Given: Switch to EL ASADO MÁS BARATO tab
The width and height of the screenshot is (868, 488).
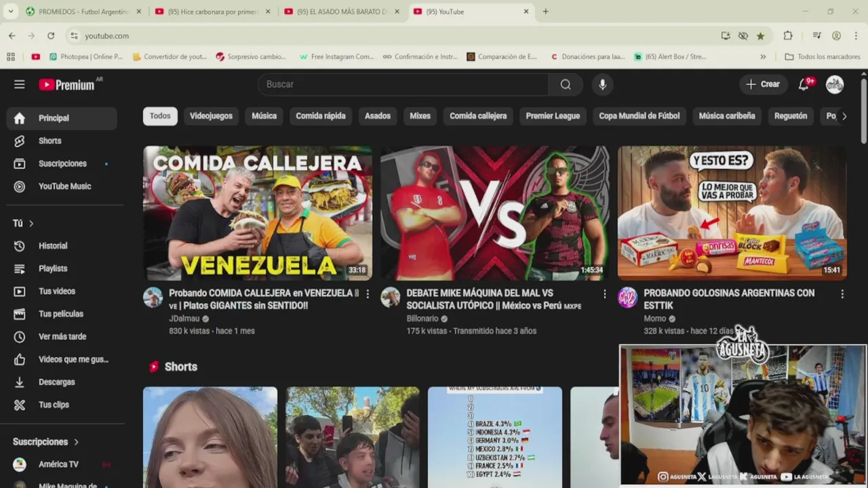Looking at the screenshot, I should pos(341,12).
